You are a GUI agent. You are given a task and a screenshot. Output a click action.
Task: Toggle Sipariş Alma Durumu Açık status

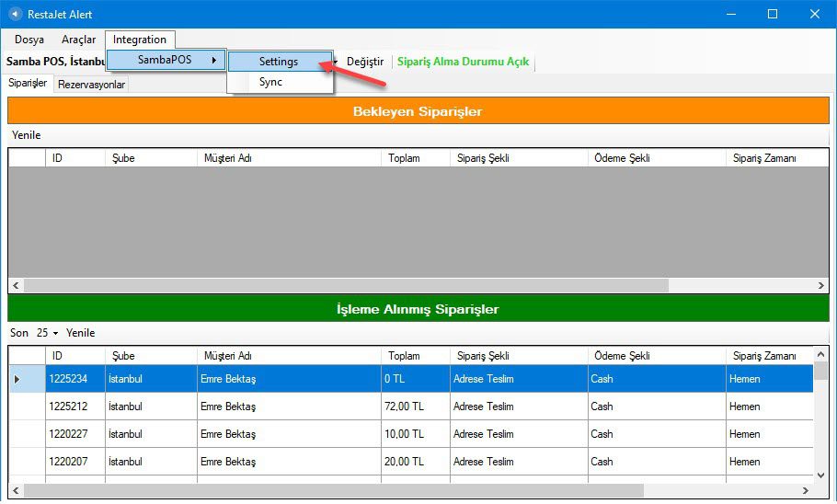(x=463, y=62)
